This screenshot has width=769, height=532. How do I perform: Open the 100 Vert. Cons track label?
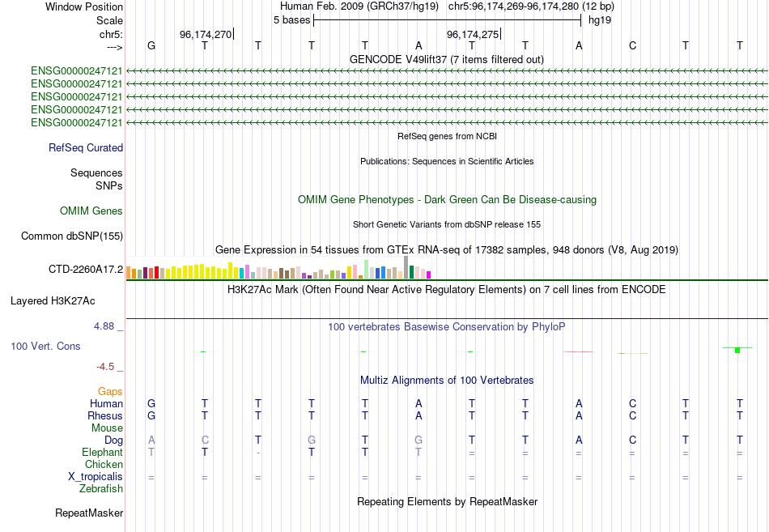point(45,346)
